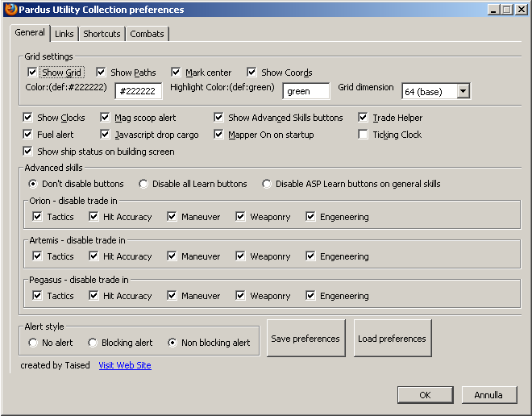The width and height of the screenshot is (532, 416).
Task: Close the preferences window
Action: [521, 10]
